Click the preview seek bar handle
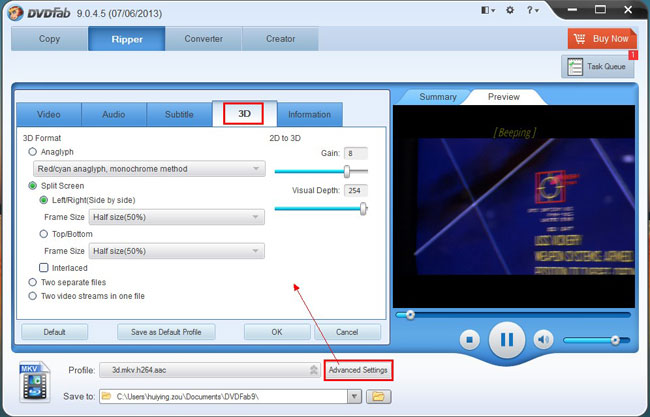650x417 pixels. [x=410, y=315]
